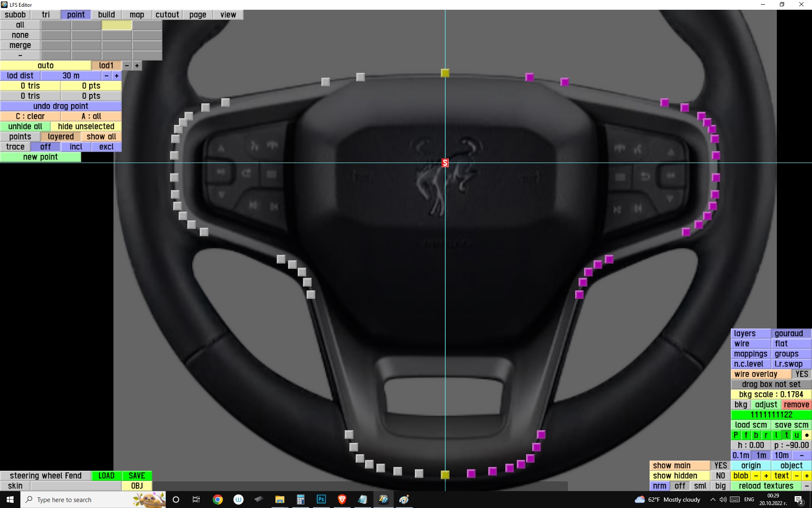
Task: Click the 't' top view button
Action: click(x=786, y=435)
